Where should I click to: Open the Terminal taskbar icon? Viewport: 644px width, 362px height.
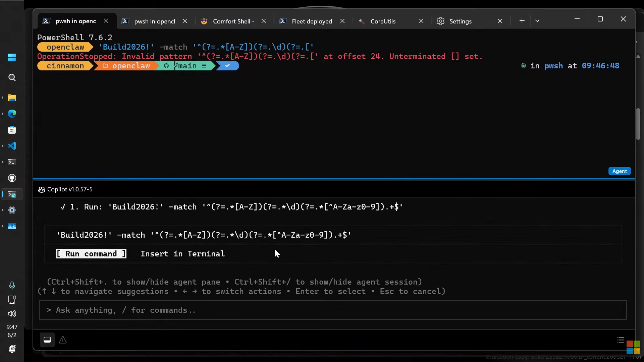(12, 162)
